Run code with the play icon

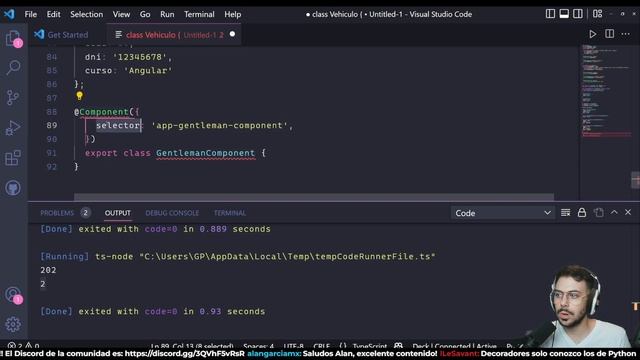click(593, 34)
